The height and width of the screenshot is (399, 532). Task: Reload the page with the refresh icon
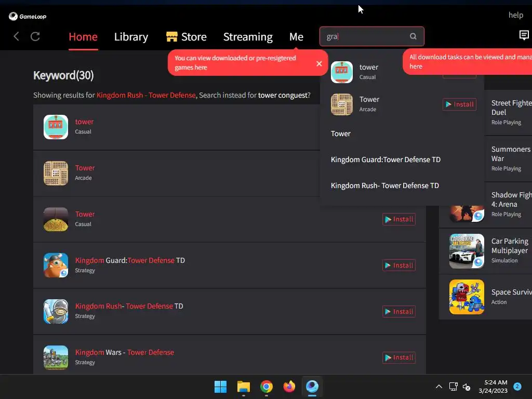point(35,36)
